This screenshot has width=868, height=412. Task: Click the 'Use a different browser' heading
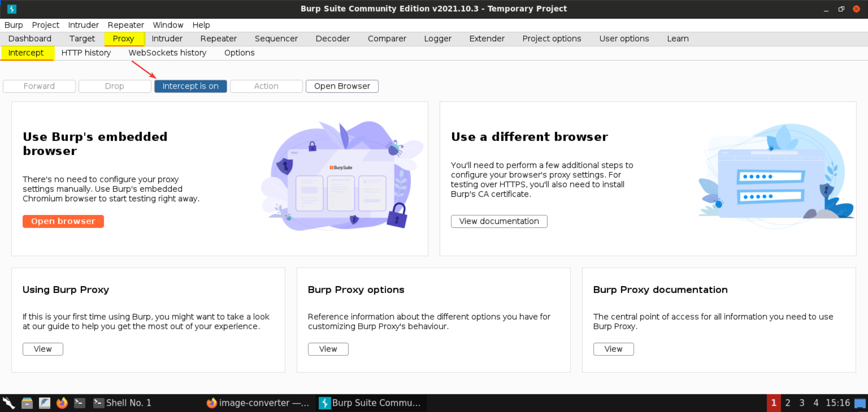pos(529,137)
